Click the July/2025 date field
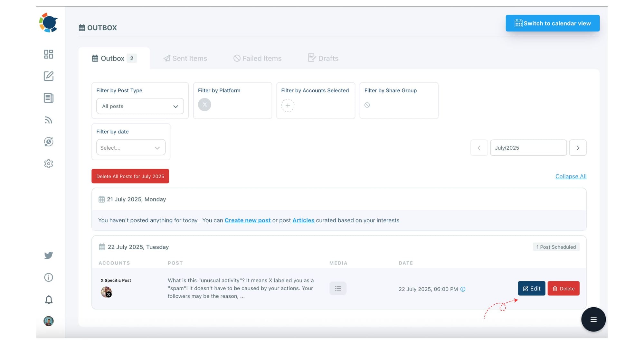This screenshot has height=362, width=644. (x=528, y=148)
